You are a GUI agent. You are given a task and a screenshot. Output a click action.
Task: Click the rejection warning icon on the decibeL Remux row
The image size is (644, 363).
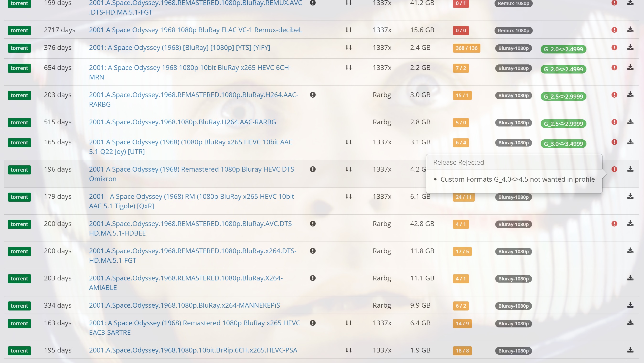click(x=614, y=30)
